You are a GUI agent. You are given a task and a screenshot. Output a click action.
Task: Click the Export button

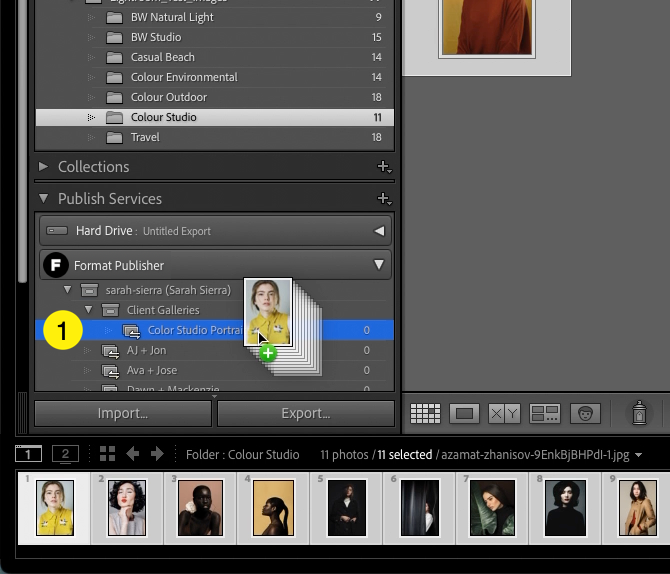306,413
